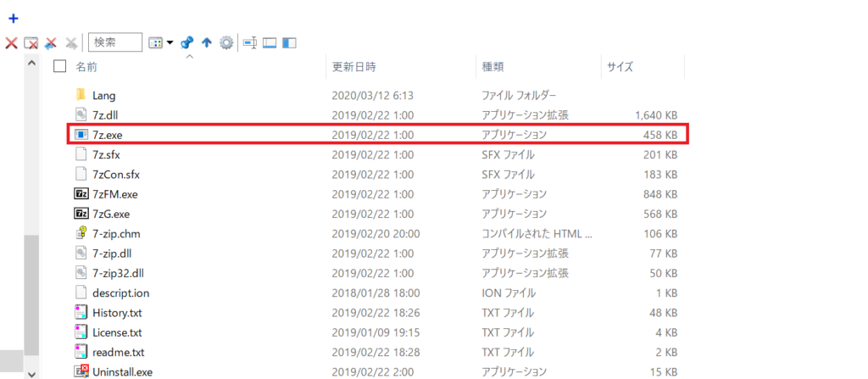
Task: Click the 7z.dll file icon
Action: [x=81, y=114]
